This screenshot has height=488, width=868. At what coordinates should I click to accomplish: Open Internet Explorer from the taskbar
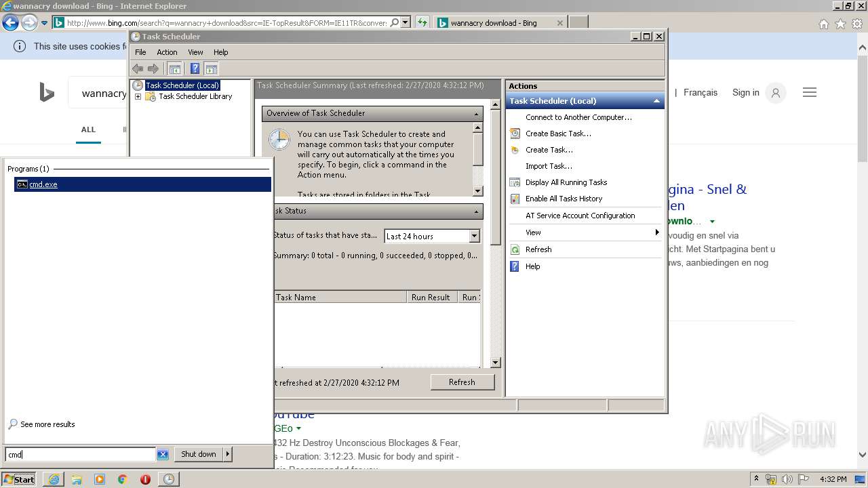(54, 479)
